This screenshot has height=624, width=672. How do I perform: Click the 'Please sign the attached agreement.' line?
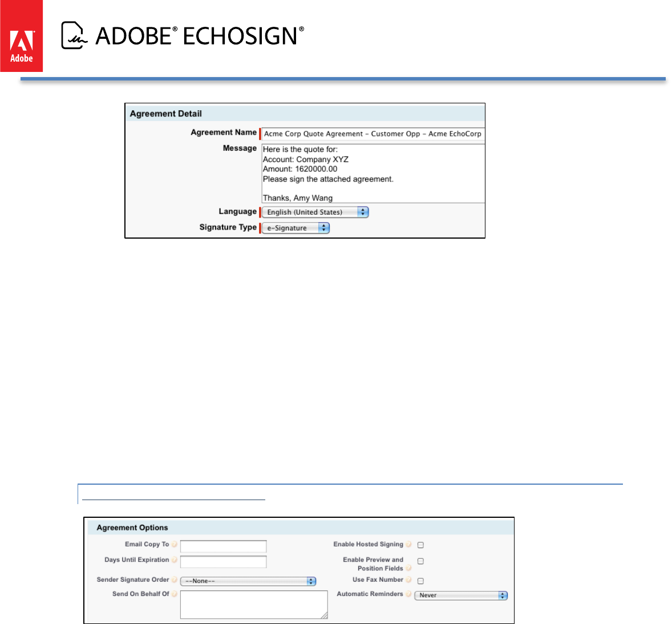[x=328, y=179]
